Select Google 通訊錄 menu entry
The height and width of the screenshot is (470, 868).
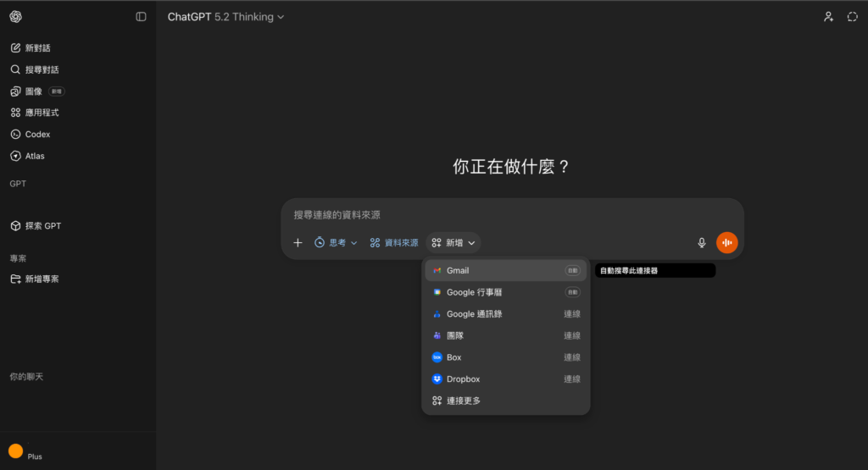tap(505, 314)
